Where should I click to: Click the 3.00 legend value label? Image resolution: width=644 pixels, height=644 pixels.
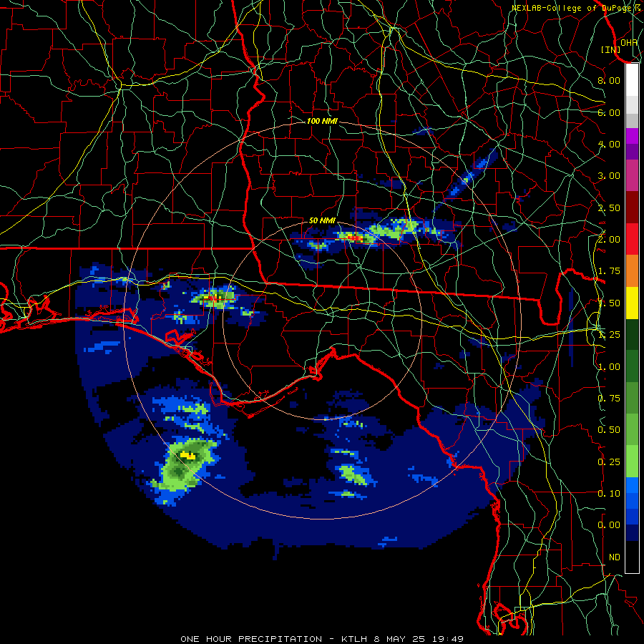(609, 176)
